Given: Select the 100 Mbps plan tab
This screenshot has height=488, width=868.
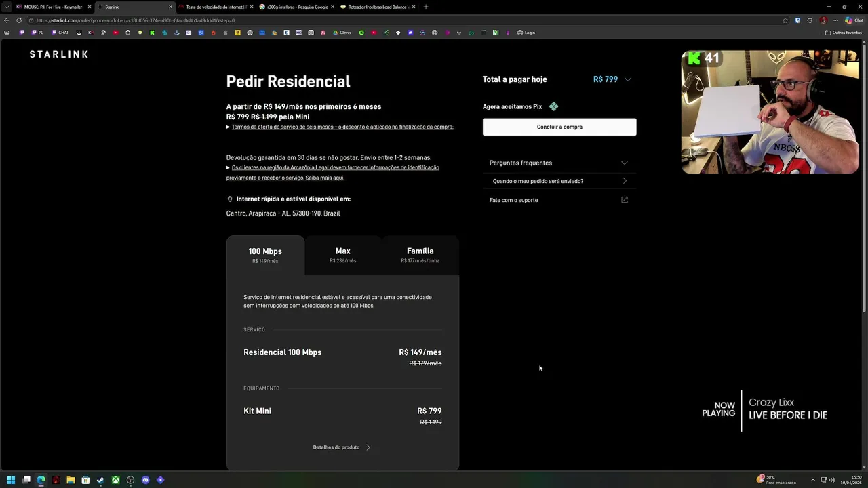Looking at the screenshot, I should tap(265, 256).
